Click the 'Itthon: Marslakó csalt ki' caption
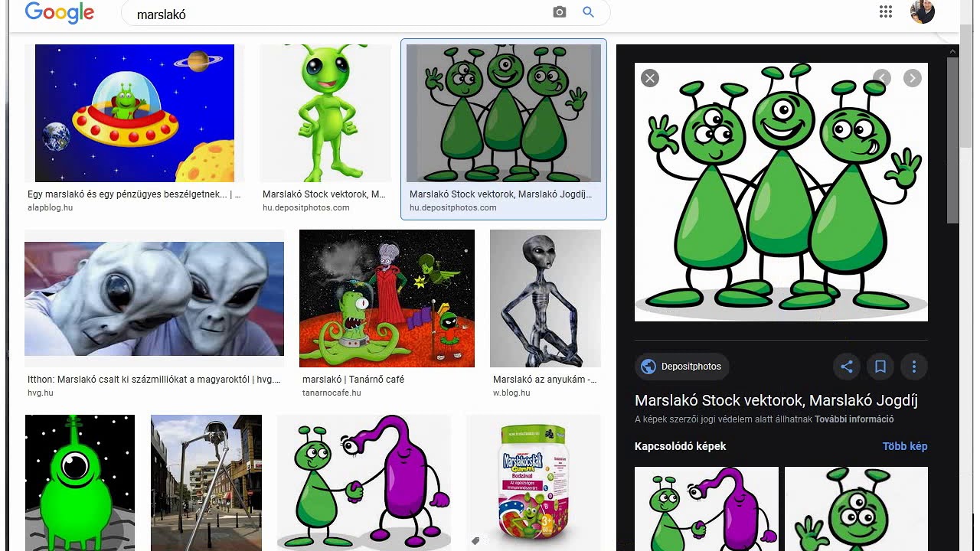980x551 pixels. (x=154, y=380)
